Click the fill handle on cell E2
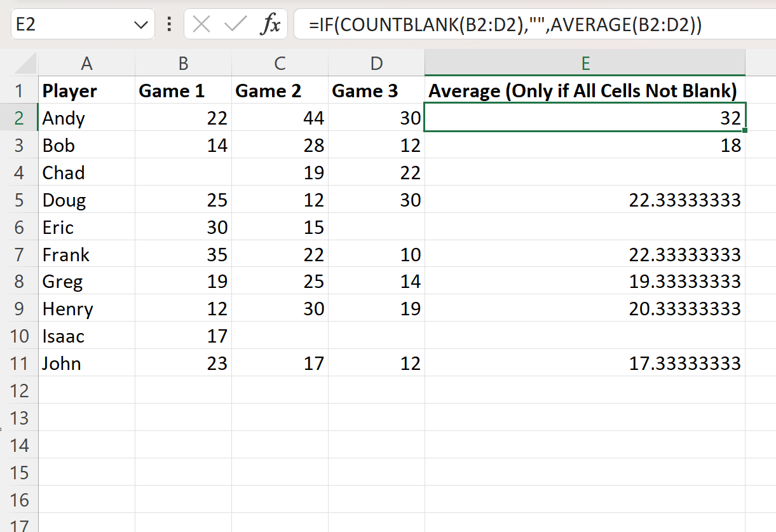776x532 pixels. (745, 130)
